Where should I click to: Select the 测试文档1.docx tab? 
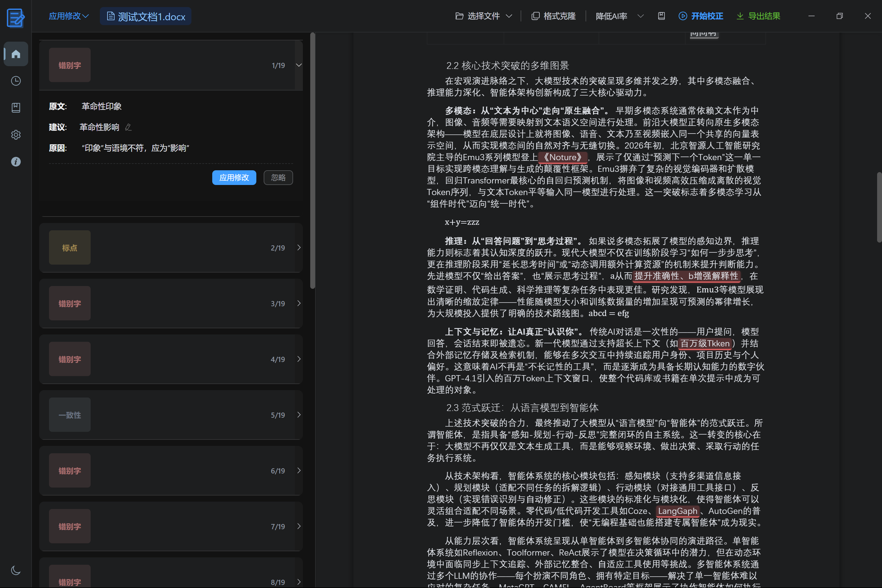click(145, 17)
